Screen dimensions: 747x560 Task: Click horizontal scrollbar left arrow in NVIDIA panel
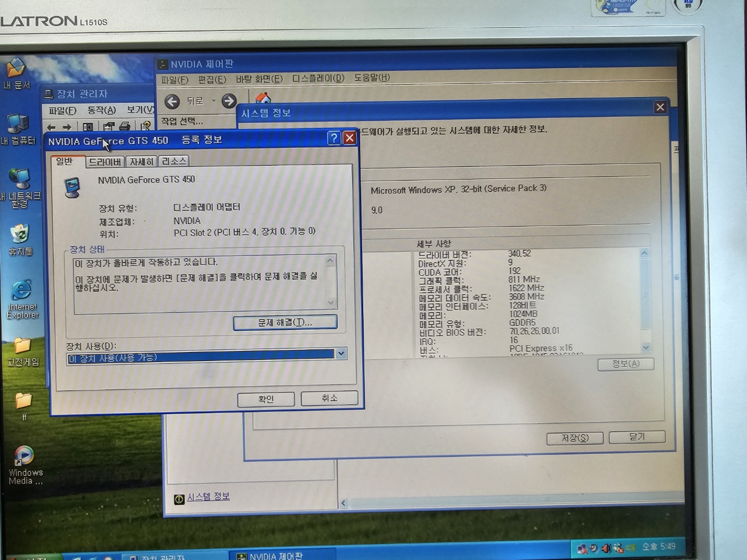(x=344, y=503)
